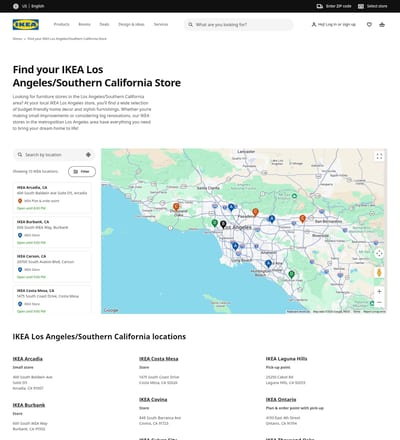
Task: Open the Filter button for locations
Action: pos(82,171)
